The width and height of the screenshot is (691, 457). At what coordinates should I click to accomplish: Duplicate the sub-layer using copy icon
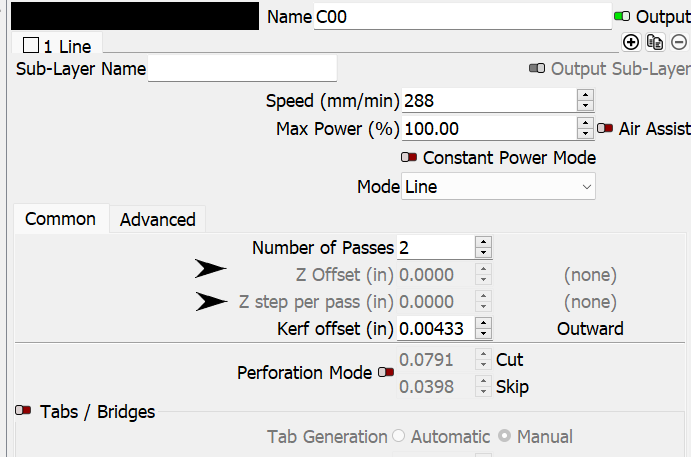[x=655, y=42]
